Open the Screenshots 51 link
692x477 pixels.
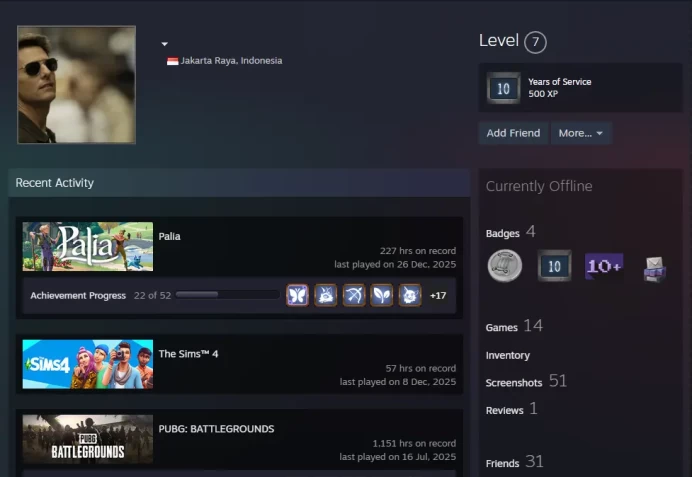(x=526, y=381)
